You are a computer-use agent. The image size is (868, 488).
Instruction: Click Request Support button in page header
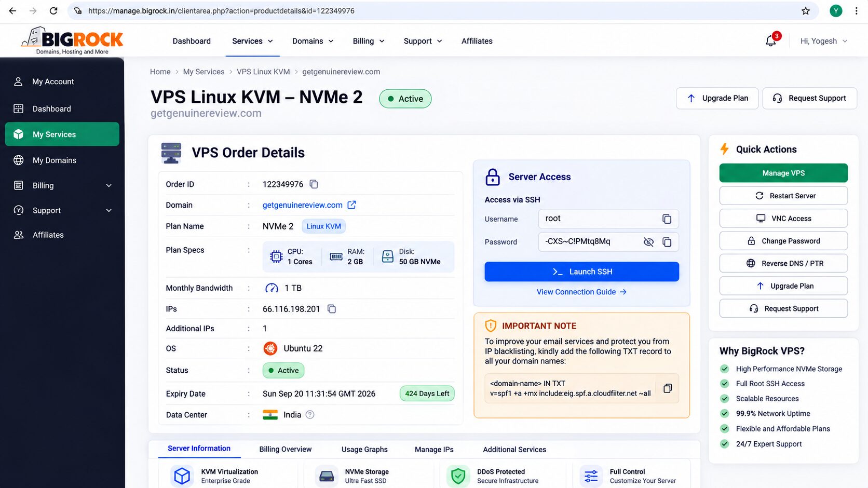809,98
